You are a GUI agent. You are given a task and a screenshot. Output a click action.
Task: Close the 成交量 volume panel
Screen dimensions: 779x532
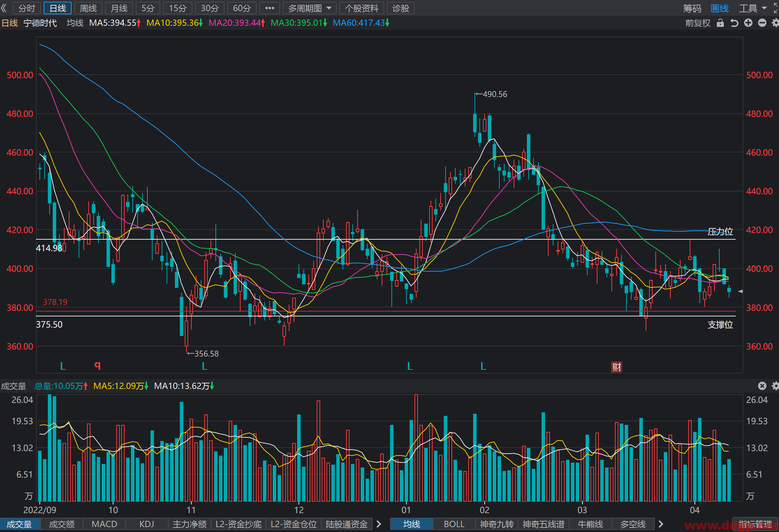point(762,385)
